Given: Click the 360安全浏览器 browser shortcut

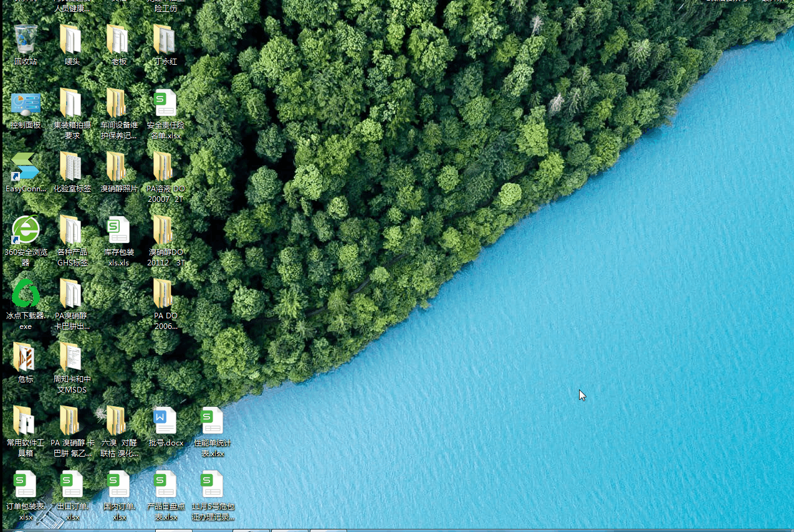Looking at the screenshot, I should pos(26,231).
